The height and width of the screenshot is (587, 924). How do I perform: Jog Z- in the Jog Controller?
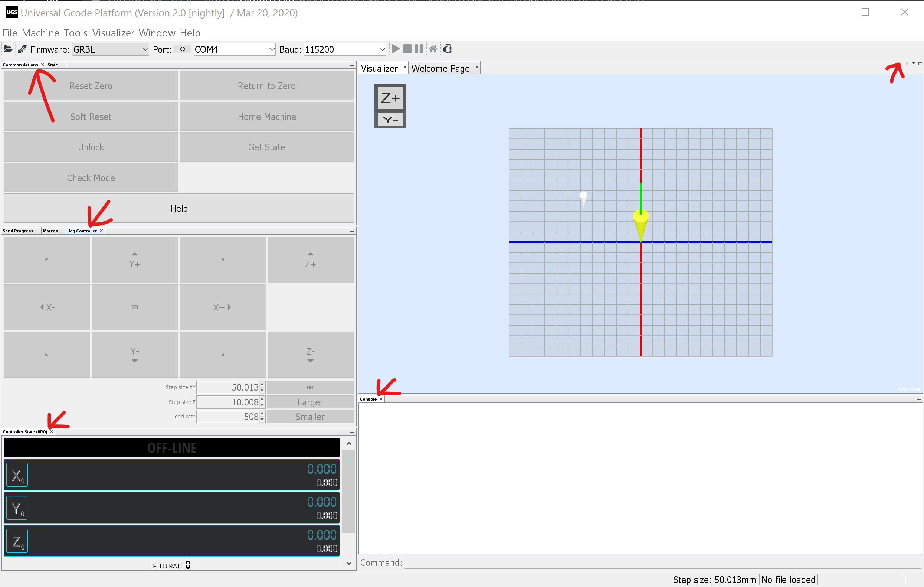click(x=311, y=355)
